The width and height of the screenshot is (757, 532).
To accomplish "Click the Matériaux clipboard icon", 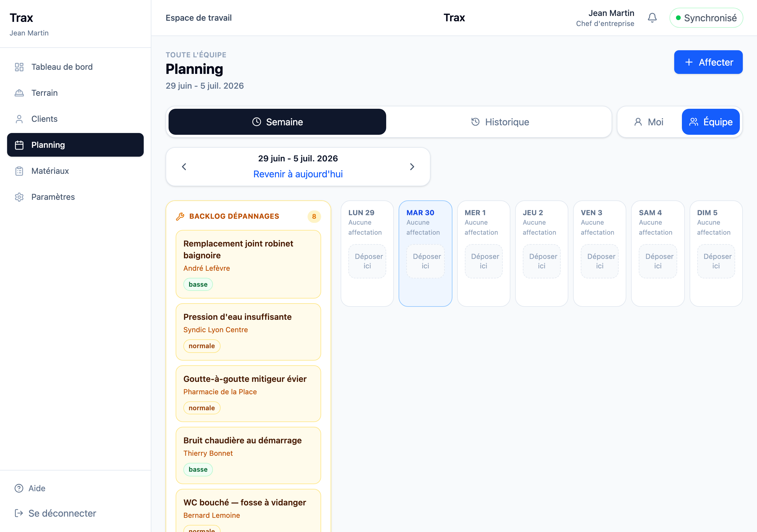I will 19,171.
